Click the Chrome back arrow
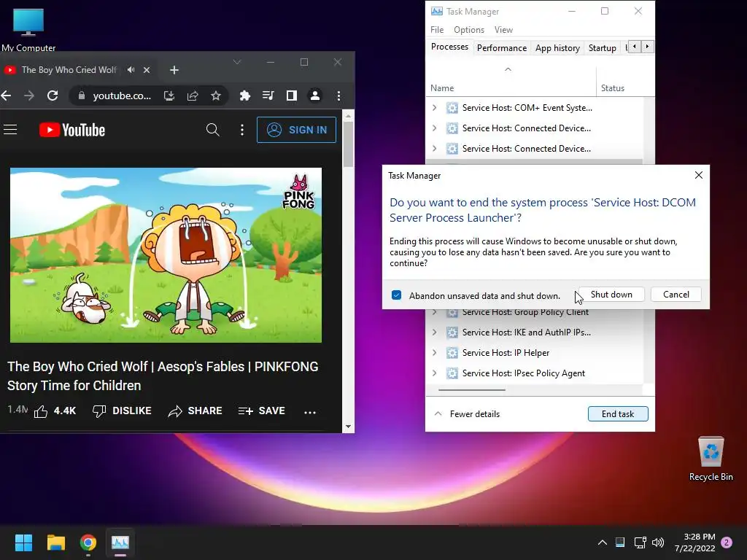This screenshot has width=747, height=560. point(6,96)
